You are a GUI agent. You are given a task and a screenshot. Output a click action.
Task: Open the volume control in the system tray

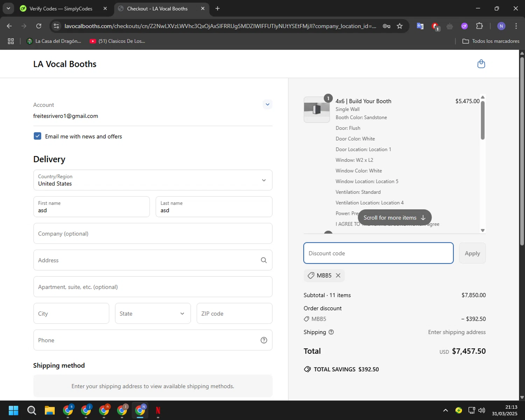coord(482,410)
